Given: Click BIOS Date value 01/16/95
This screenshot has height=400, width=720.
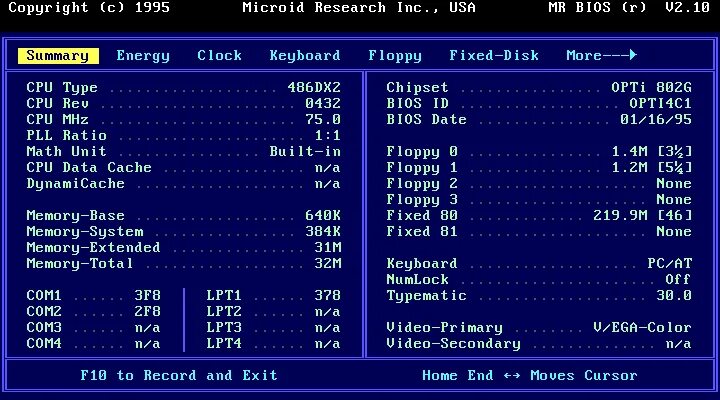Looking at the screenshot, I should click(656, 119).
